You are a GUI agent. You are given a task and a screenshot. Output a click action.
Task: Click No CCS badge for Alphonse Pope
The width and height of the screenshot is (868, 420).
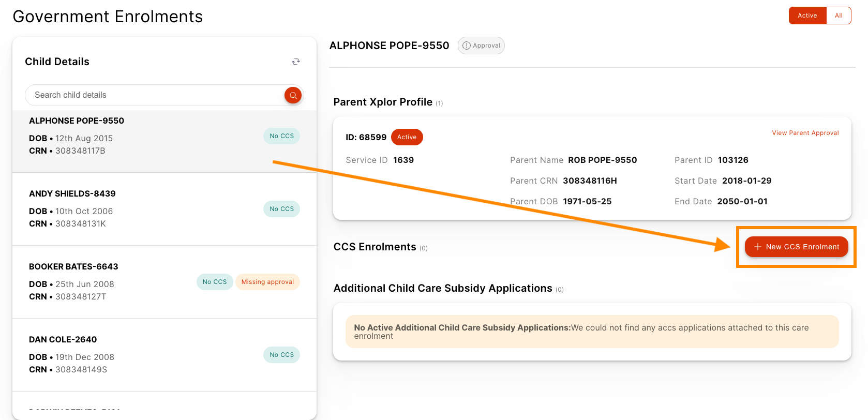coord(281,136)
